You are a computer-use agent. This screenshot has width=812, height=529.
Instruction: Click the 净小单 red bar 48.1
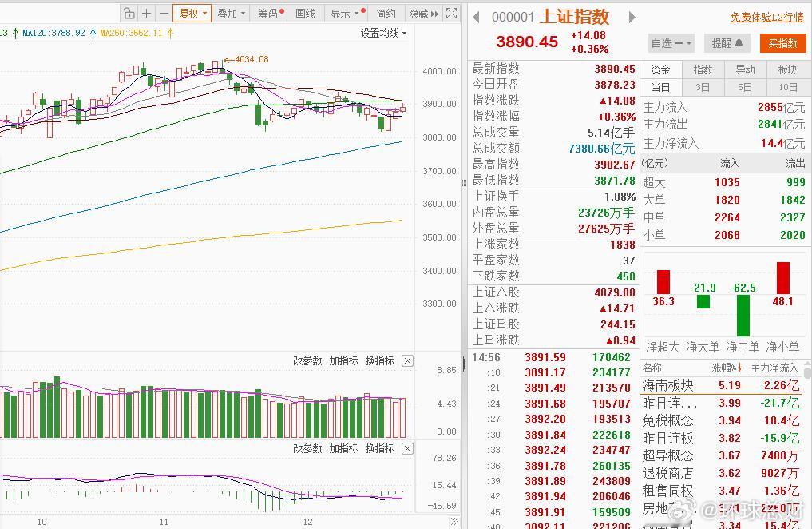(x=783, y=278)
